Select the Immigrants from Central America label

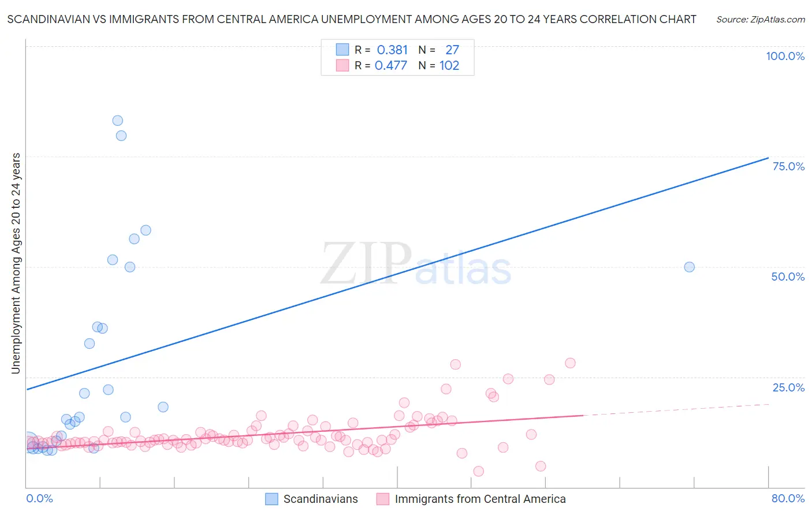click(480, 499)
